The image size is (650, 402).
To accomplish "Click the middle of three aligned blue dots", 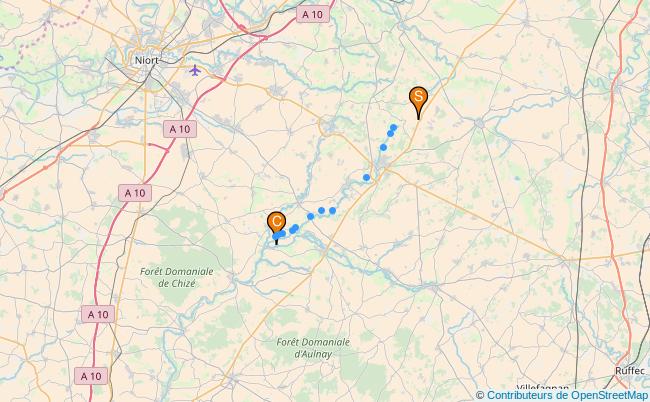I will click(321, 211).
